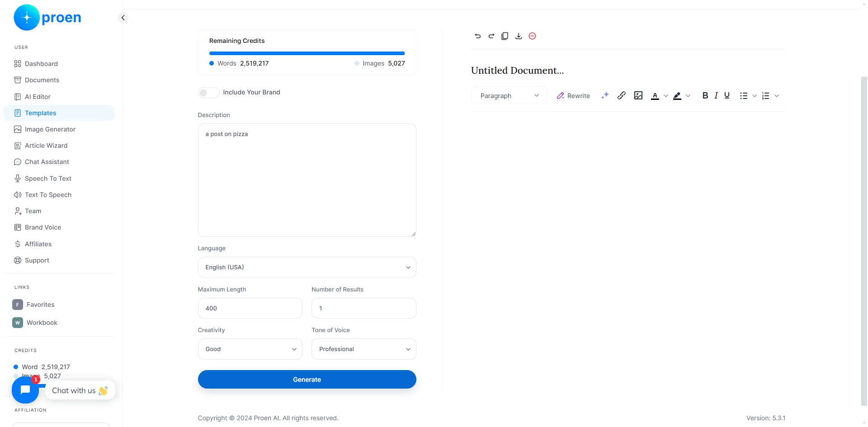Open the Paragraph style dropdown
This screenshot has width=868, height=427.
[x=509, y=95]
